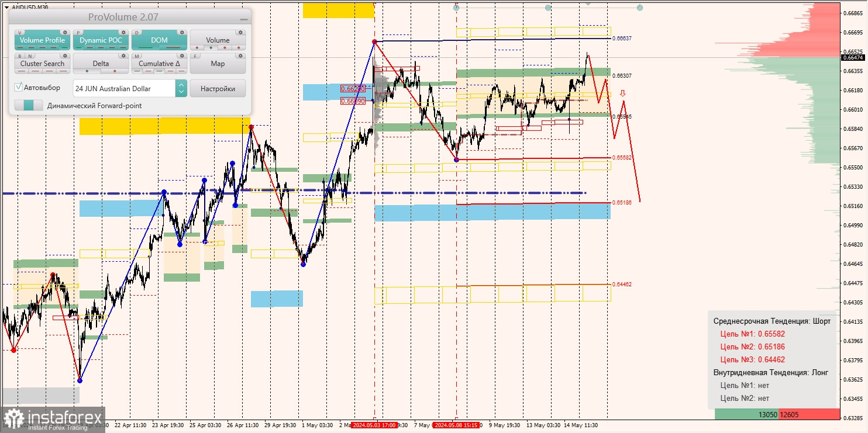Click Среднесрочная Тенденция: Шорт text
This screenshot has height=433, width=868.
tap(771, 321)
